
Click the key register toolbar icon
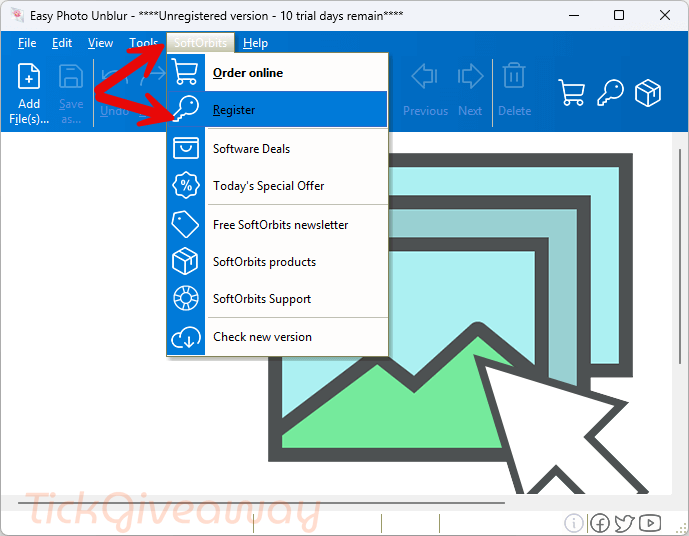click(610, 92)
